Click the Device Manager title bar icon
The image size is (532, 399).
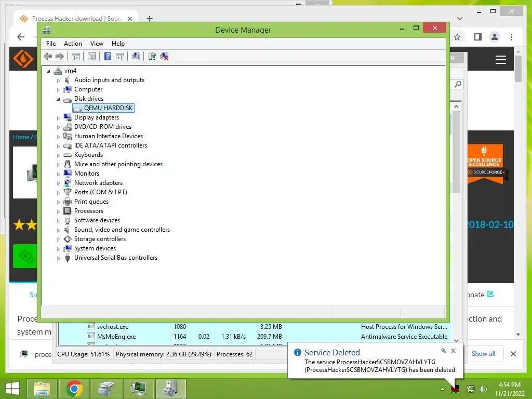46,30
